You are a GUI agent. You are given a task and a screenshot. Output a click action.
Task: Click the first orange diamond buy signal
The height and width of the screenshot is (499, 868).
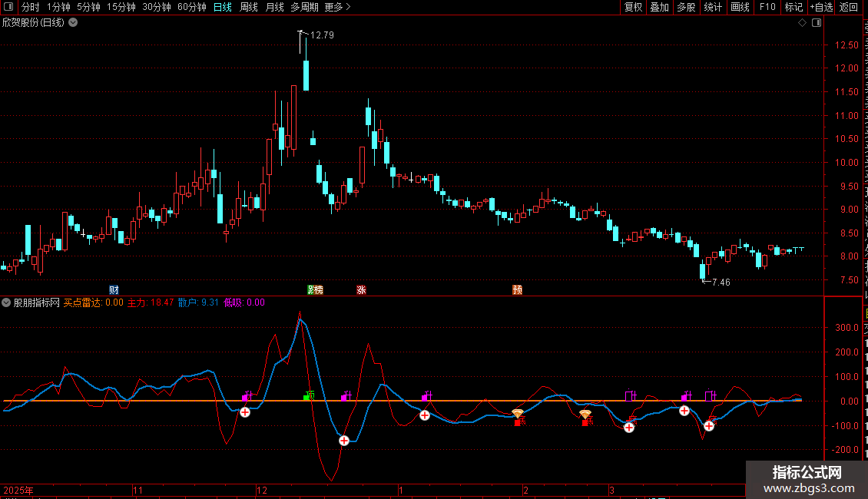click(x=518, y=414)
